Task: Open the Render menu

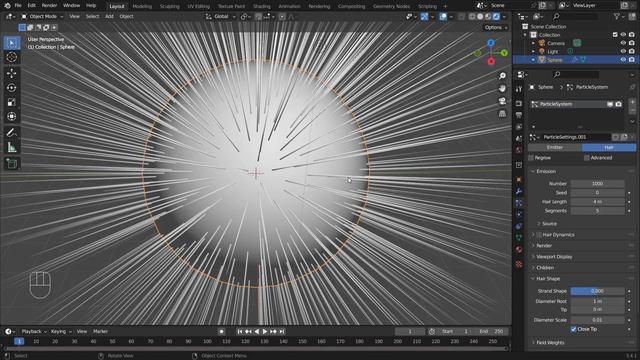Action: tap(49, 6)
